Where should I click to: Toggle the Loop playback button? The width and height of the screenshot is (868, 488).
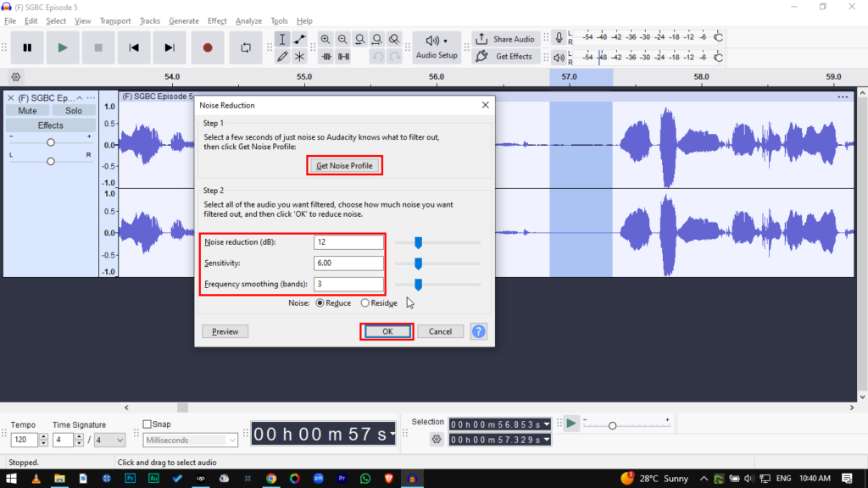(246, 48)
